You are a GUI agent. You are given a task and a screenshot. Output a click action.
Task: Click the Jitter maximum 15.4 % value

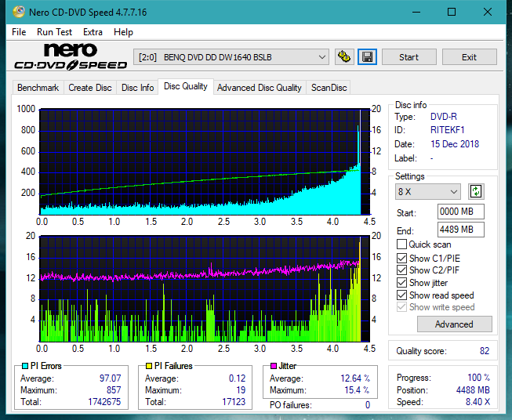point(358,390)
